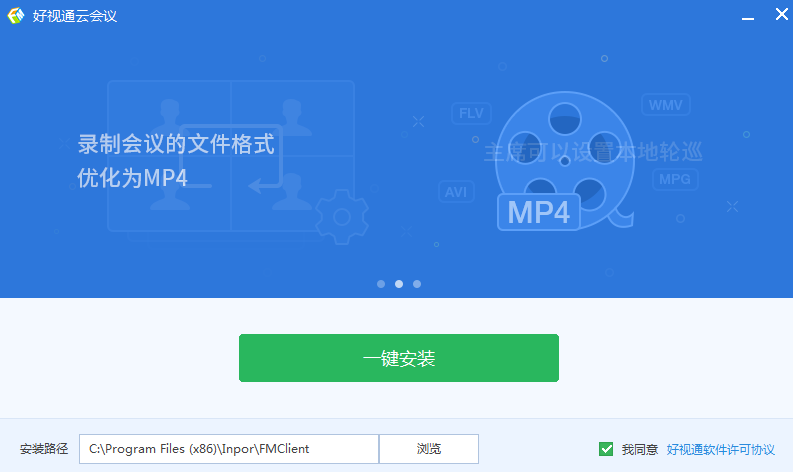The width and height of the screenshot is (793, 472).
Task: Edit the install path input field
Action: click(229, 449)
